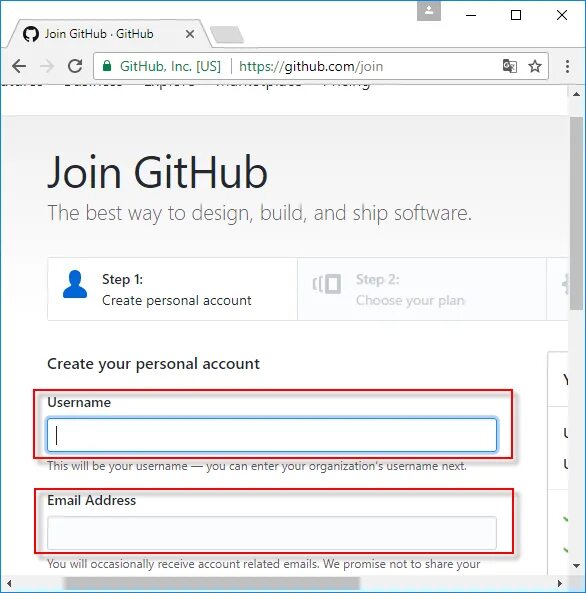The image size is (586, 593).
Task: Click the scroll down arrow
Action: tap(576, 566)
